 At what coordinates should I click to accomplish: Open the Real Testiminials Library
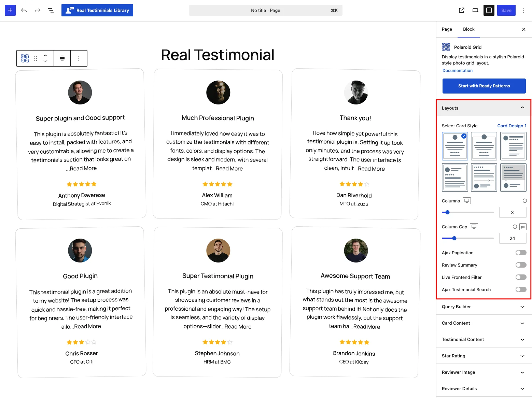coord(97,10)
